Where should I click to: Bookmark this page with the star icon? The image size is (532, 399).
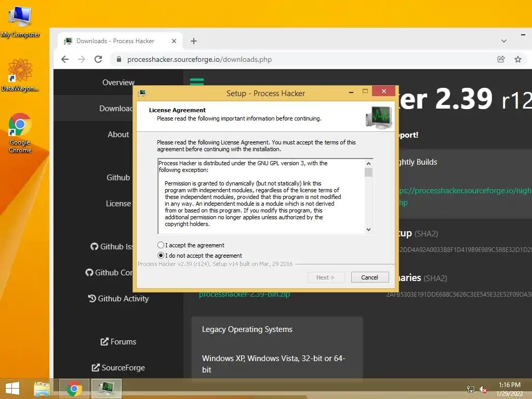tap(518, 59)
